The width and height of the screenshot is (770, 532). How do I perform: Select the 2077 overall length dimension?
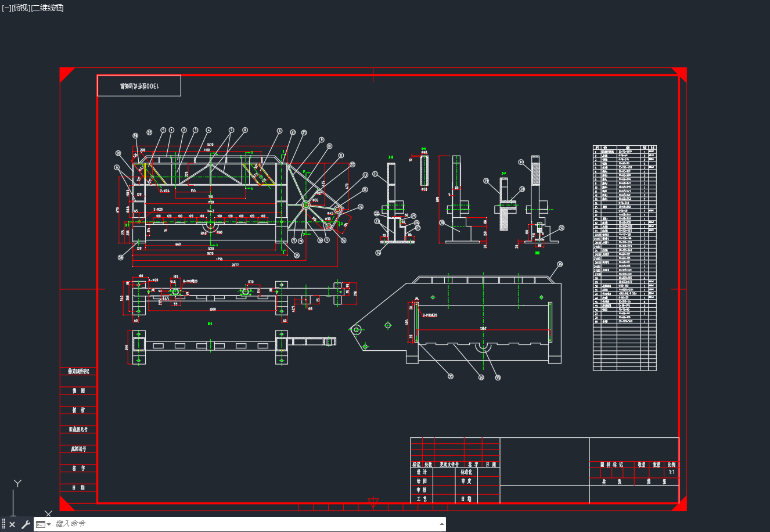tap(235, 264)
